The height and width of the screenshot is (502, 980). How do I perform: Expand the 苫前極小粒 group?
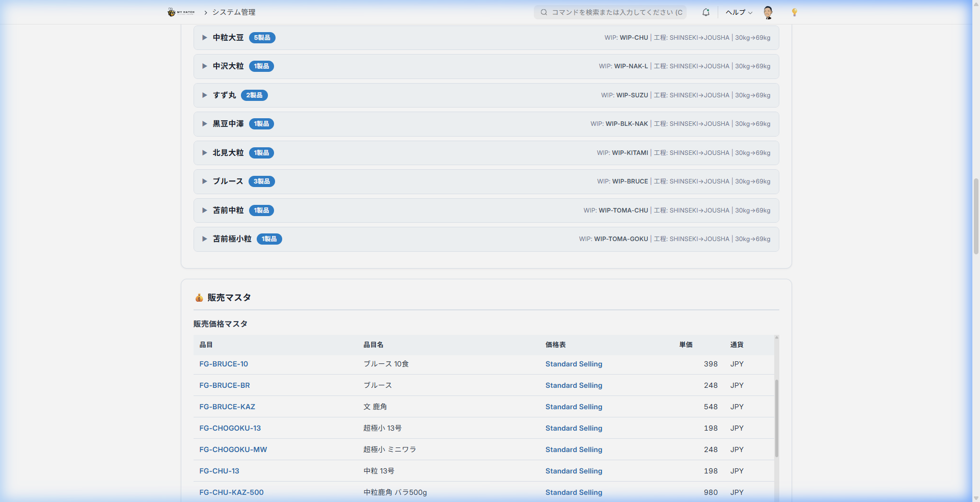pos(204,239)
